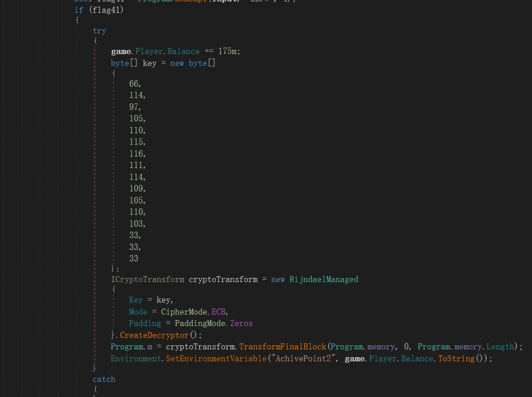Click 'Zeros' padding mode value

[241, 323]
